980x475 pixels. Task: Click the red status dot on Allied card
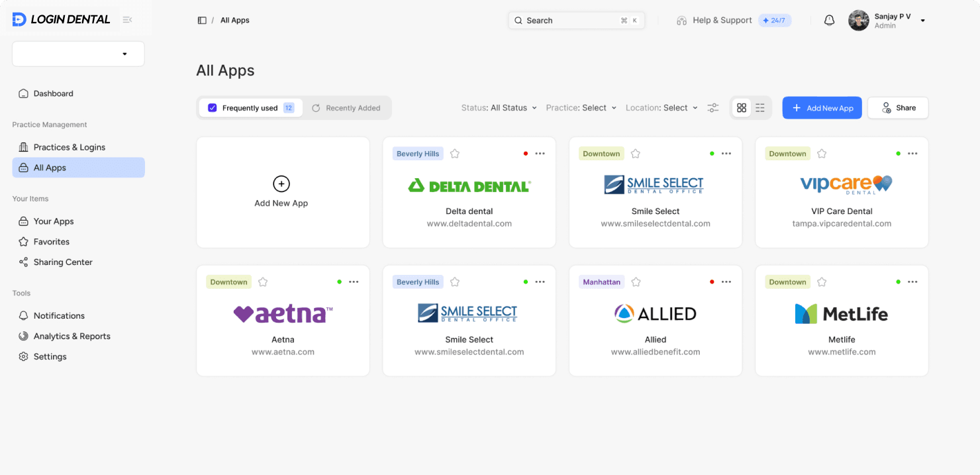(x=712, y=282)
